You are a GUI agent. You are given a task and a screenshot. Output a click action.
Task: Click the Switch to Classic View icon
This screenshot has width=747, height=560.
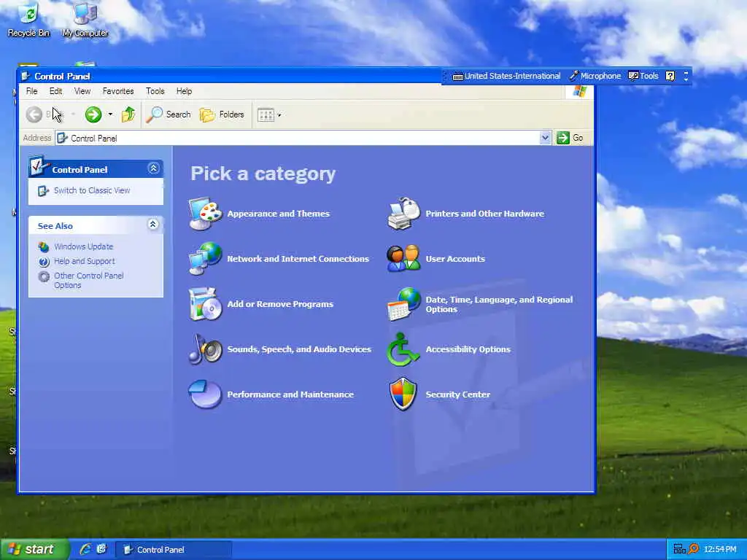pyautogui.click(x=43, y=191)
